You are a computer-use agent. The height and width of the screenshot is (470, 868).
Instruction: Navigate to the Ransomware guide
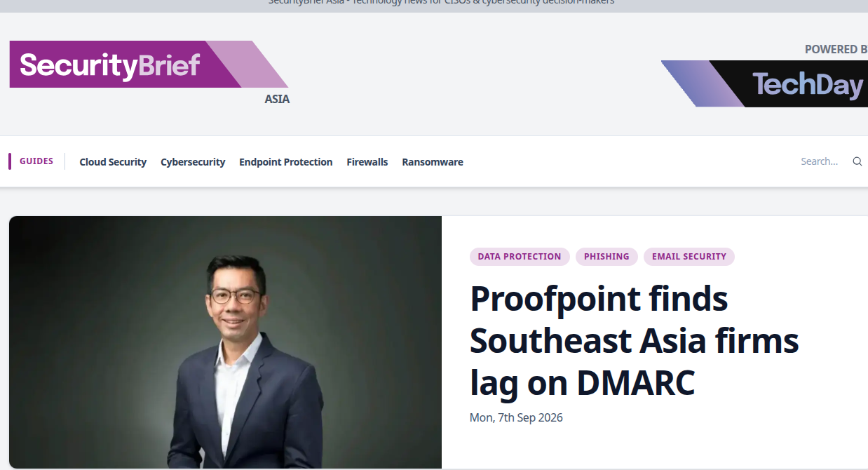[x=433, y=162]
